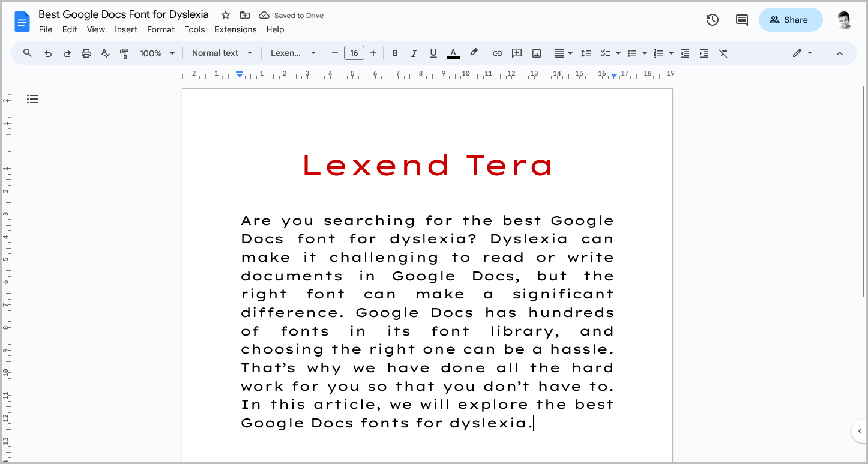The image size is (868, 464).
Task: Open the Normal text styles dropdown
Action: (222, 53)
